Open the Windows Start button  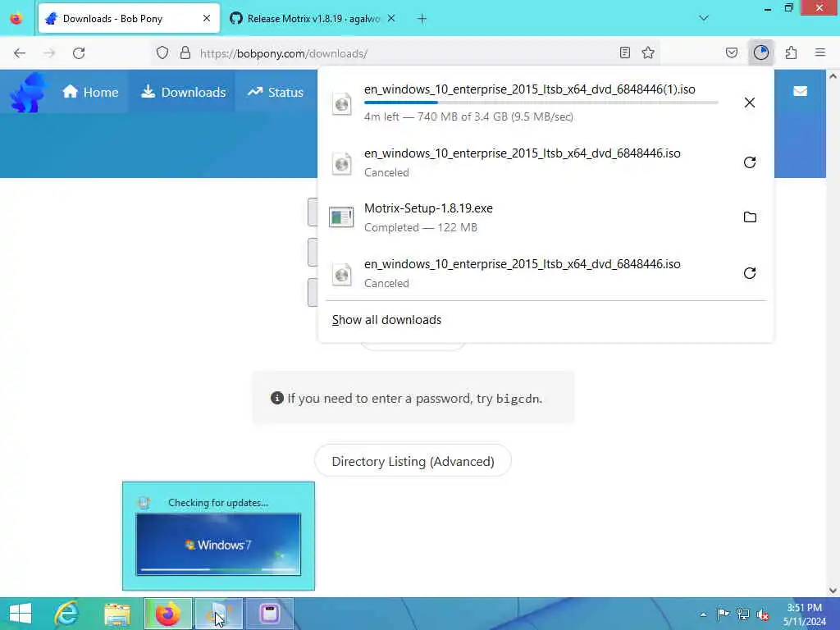(x=21, y=614)
